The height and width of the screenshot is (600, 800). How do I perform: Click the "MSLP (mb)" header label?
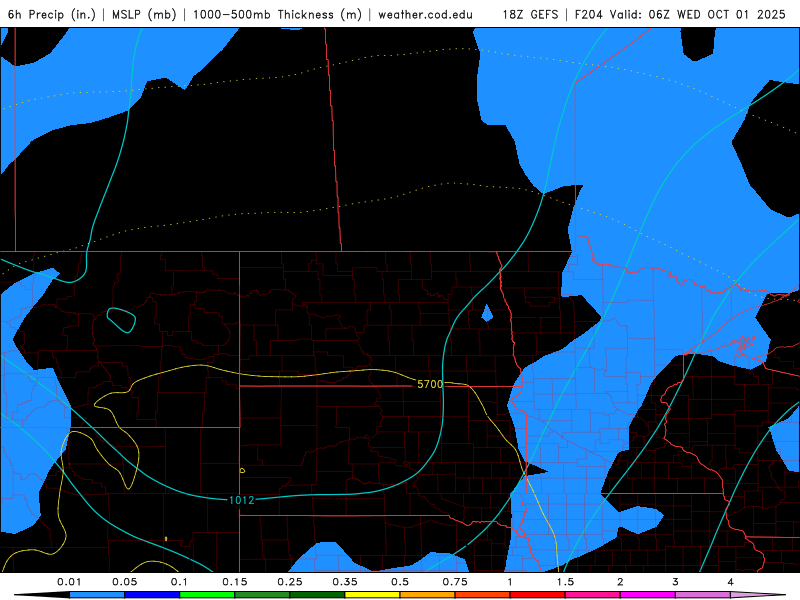pos(144,14)
